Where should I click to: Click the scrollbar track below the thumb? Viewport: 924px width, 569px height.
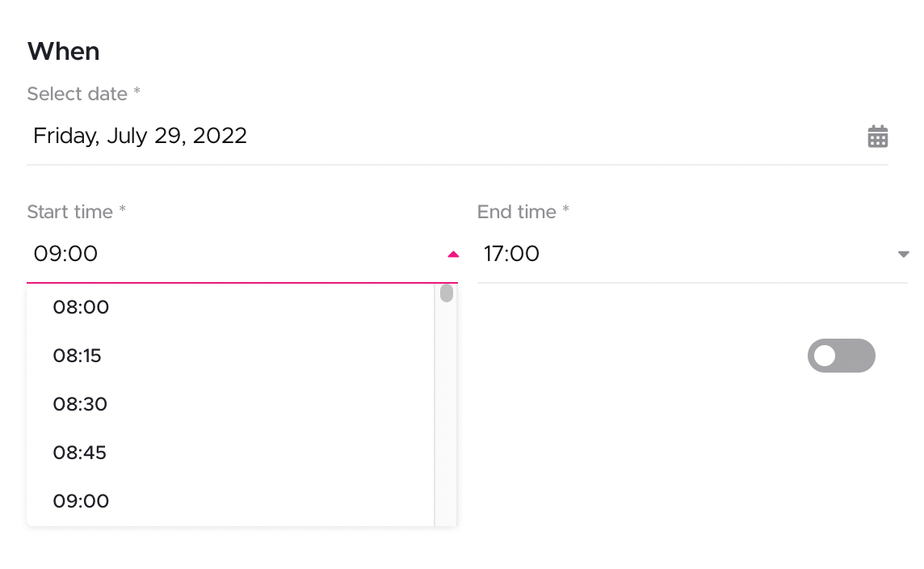point(447,420)
